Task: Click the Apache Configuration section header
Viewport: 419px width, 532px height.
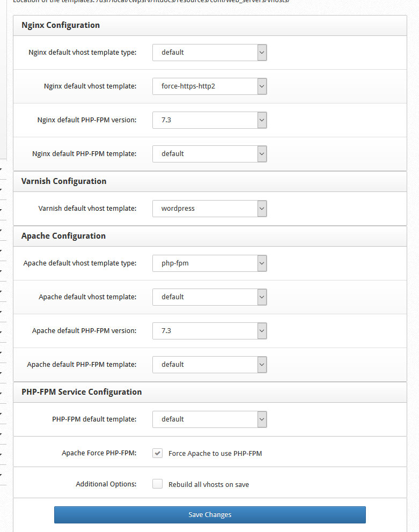Action: pyautogui.click(x=63, y=236)
